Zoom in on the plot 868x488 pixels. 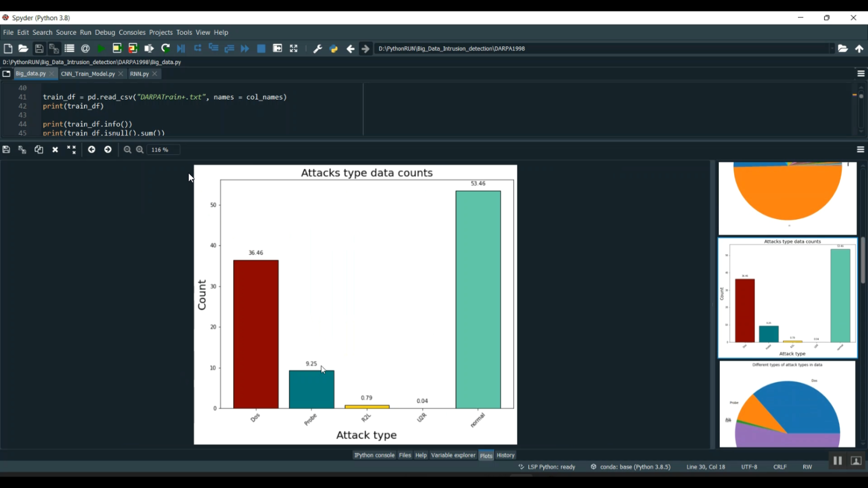pyautogui.click(x=140, y=150)
